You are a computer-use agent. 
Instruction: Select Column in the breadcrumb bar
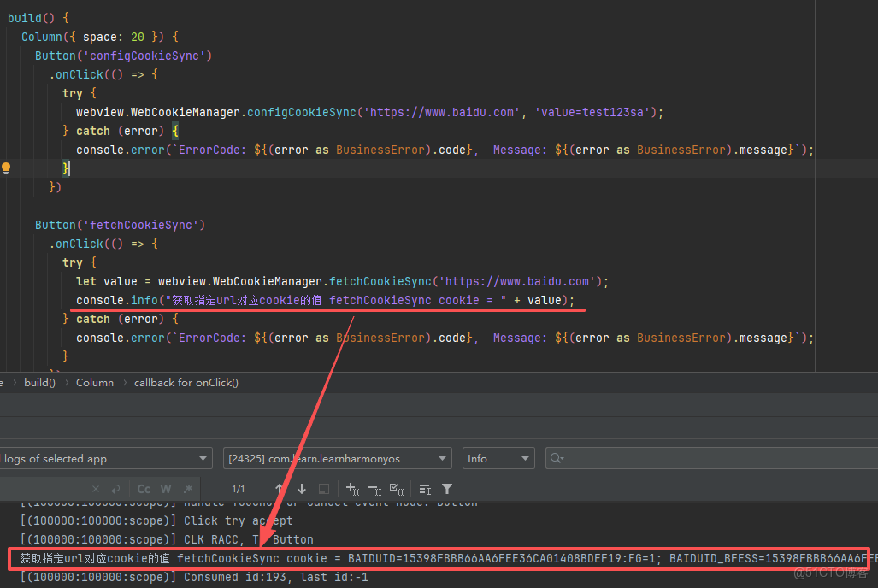coord(94,382)
